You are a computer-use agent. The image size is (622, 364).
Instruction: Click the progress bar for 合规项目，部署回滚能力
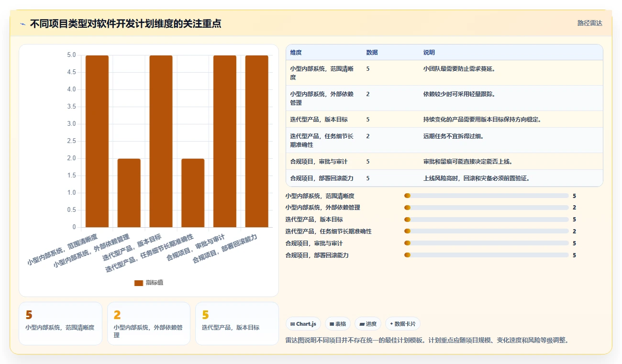coord(486,255)
